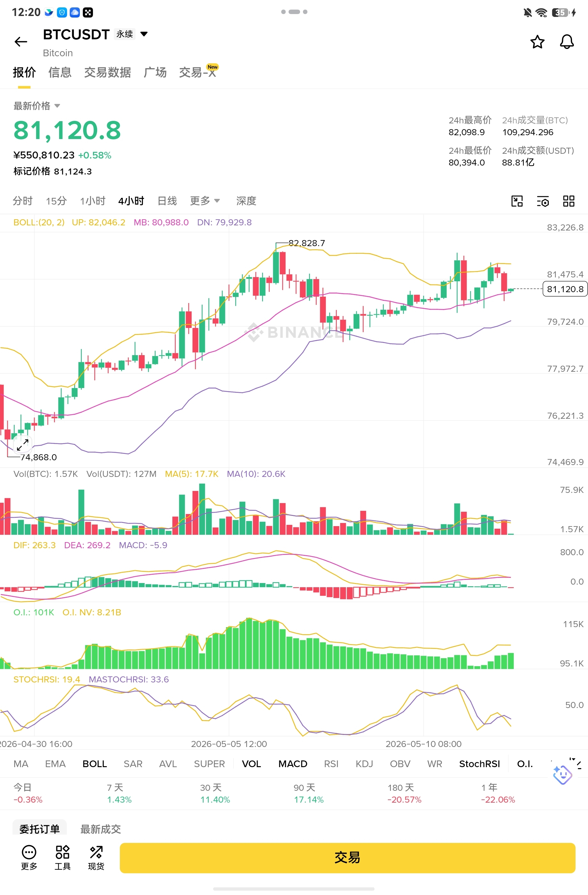This screenshot has height=895, width=588.
Task: Open muted notifications status icon
Action: point(528,13)
